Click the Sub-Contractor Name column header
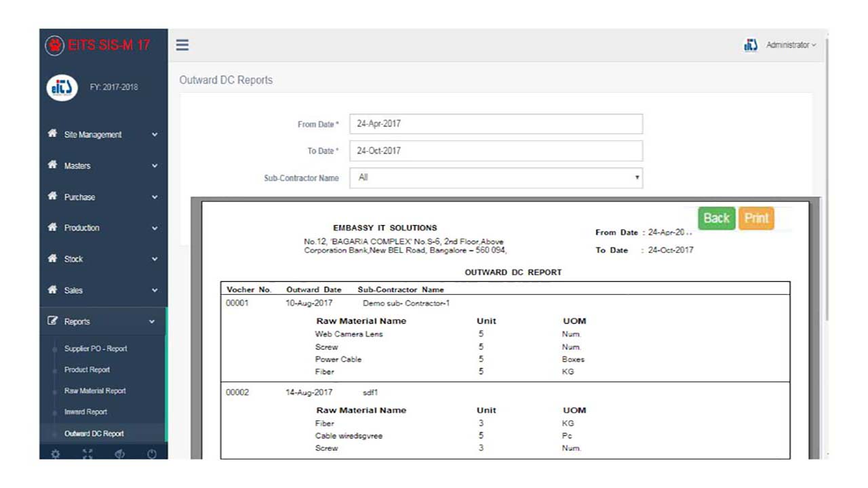868x488 pixels. coord(401,289)
